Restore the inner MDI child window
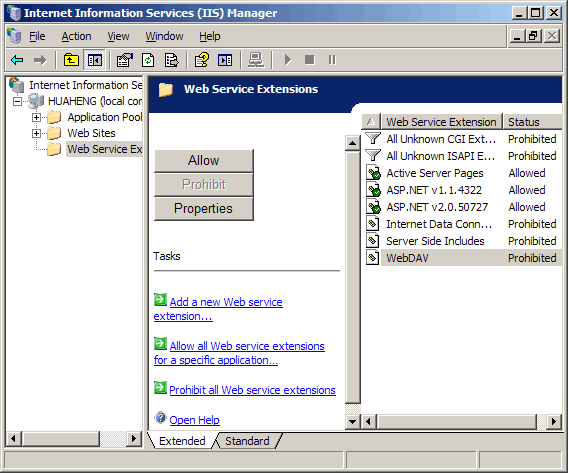 click(x=533, y=36)
